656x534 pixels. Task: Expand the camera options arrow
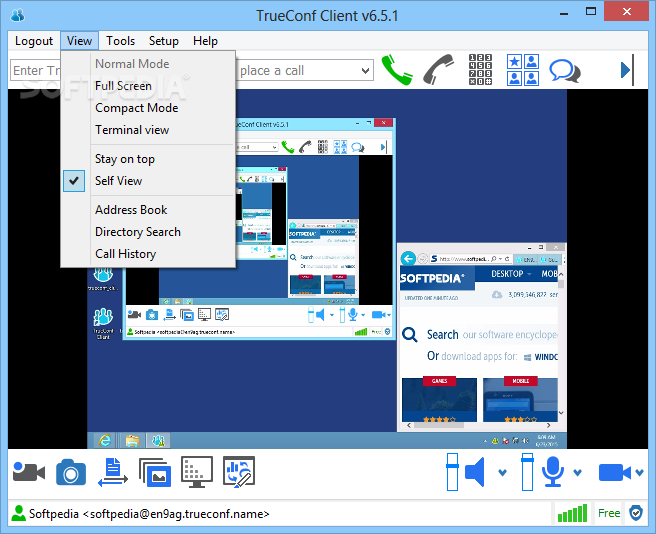pos(639,472)
